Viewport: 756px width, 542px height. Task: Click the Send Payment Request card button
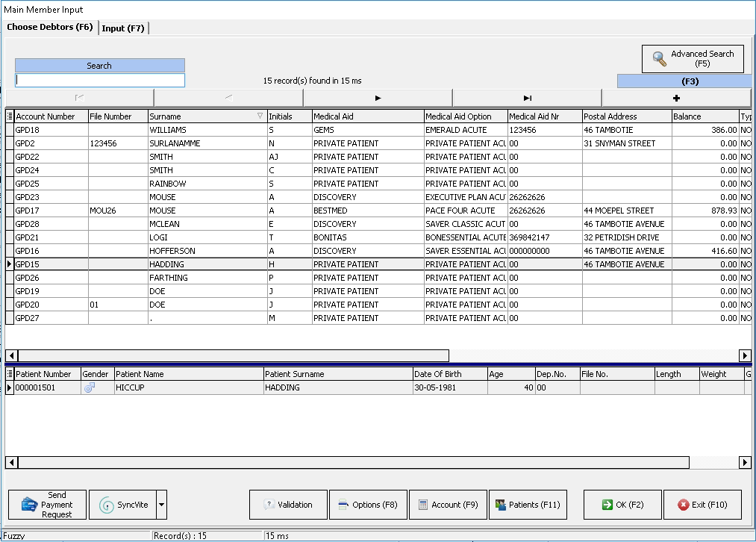point(47,505)
